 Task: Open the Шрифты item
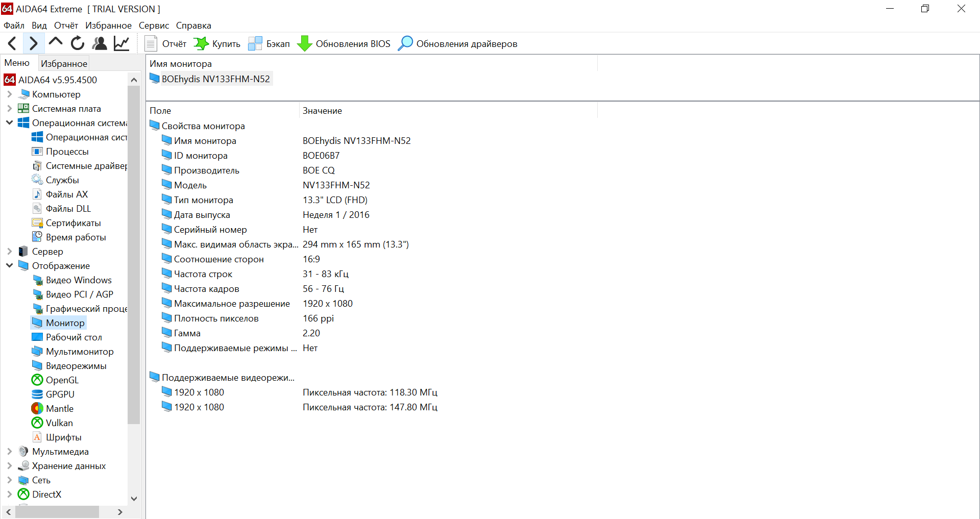tap(57, 437)
